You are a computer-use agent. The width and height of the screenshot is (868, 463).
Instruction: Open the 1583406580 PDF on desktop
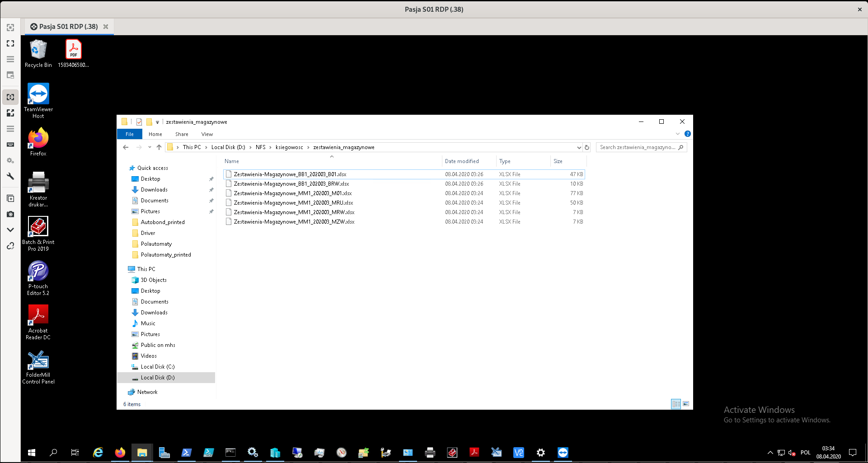(x=73, y=53)
